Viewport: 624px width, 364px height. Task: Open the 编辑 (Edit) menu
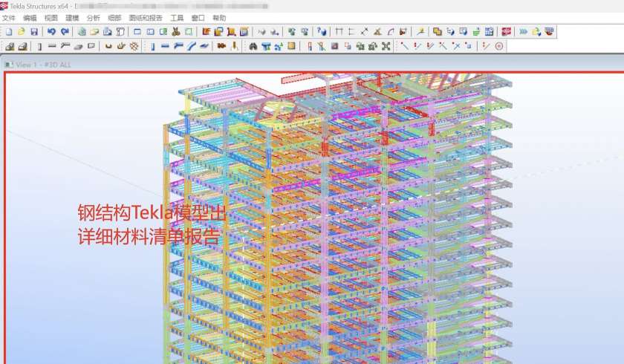30,19
